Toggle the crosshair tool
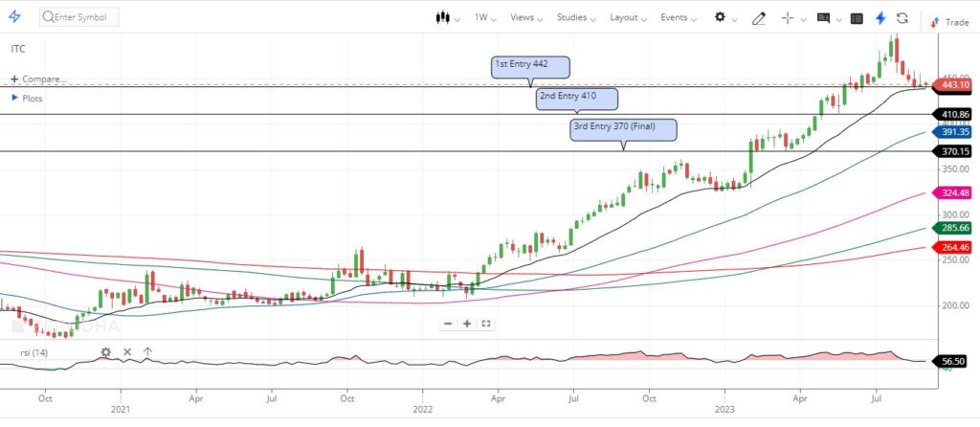The image size is (980, 427). (x=788, y=18)
